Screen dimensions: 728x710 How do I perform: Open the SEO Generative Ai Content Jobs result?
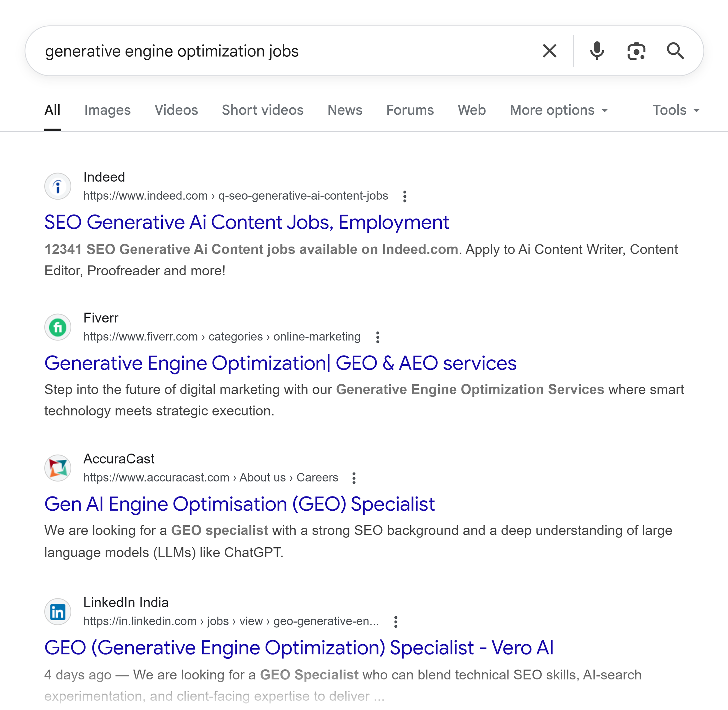click(x=246, y=222)
